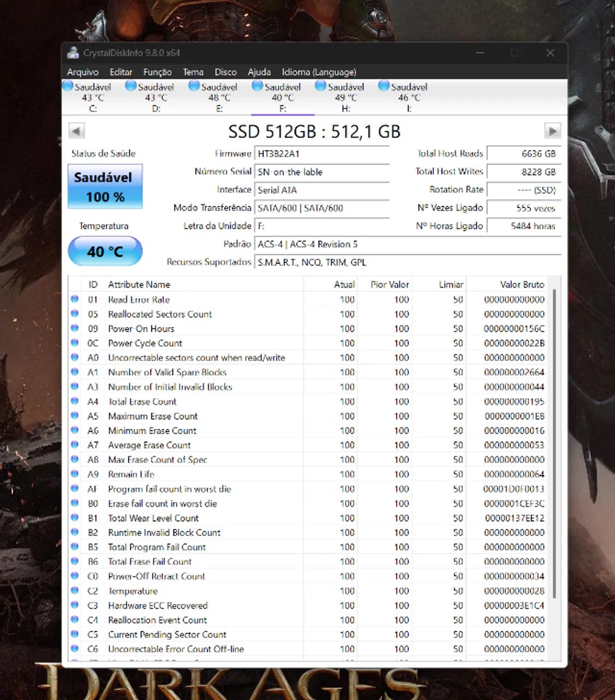Select drive H: disk tab

pos(346,97)
